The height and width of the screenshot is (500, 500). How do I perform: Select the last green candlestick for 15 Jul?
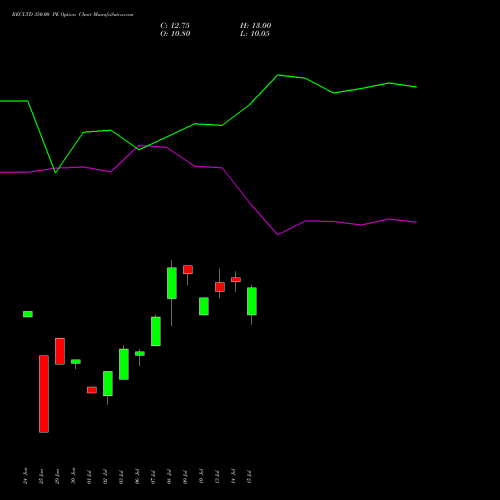coord(252,301)
